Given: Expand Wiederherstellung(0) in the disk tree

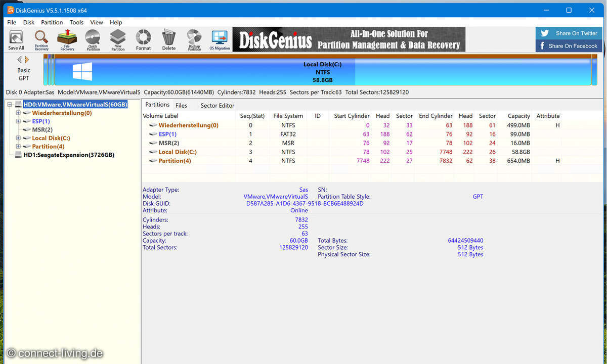Looking at the screenshot, I should coord(18,113).
